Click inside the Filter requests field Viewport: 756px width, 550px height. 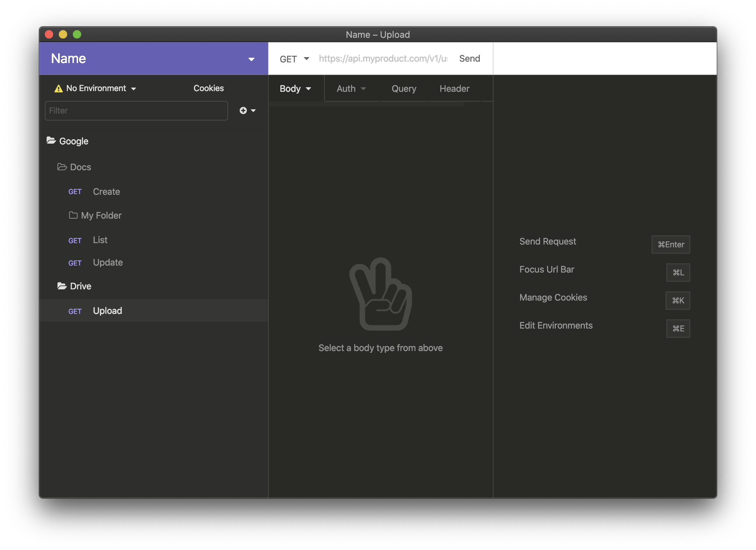click(136, 110)
